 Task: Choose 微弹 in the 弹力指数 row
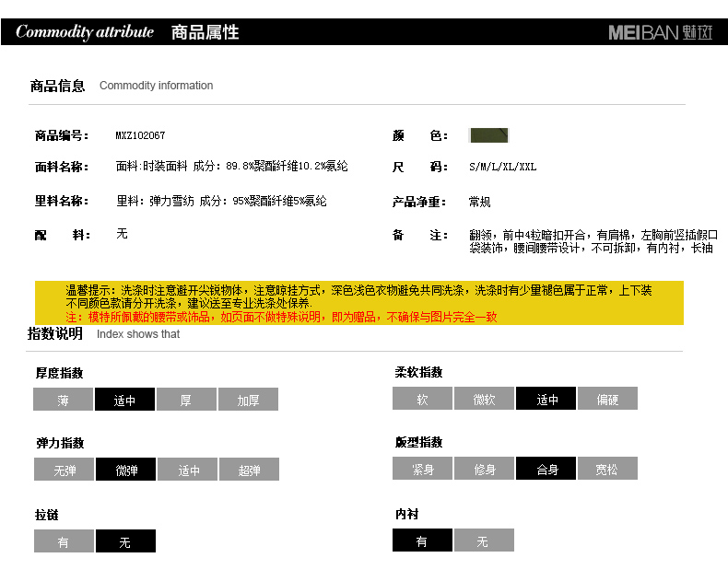pos(126,470)
